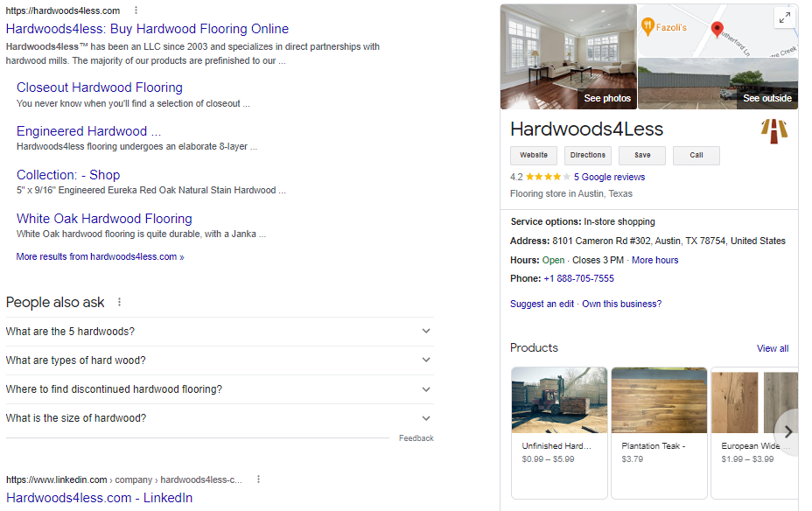Click the linkedin.com breadcrumb URL

[123, 479]
